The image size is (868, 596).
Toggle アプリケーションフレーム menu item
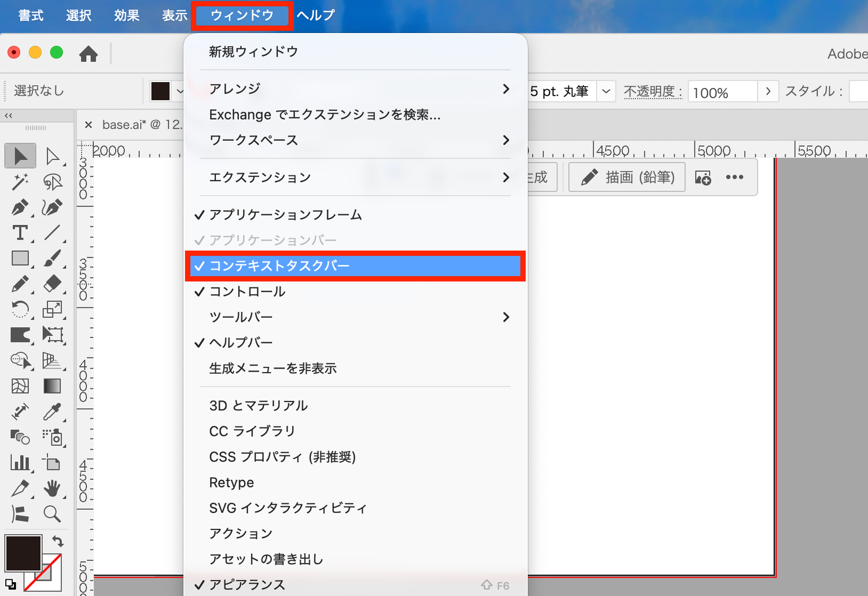click(355, 215)
